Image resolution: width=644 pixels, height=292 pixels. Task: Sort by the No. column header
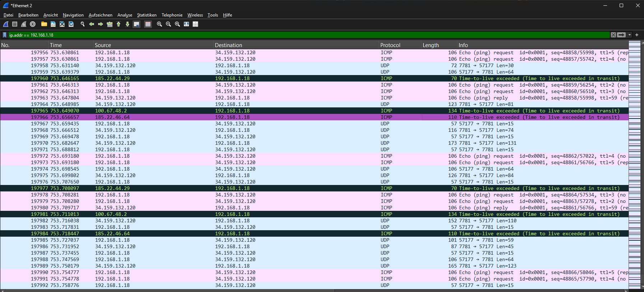24,45
